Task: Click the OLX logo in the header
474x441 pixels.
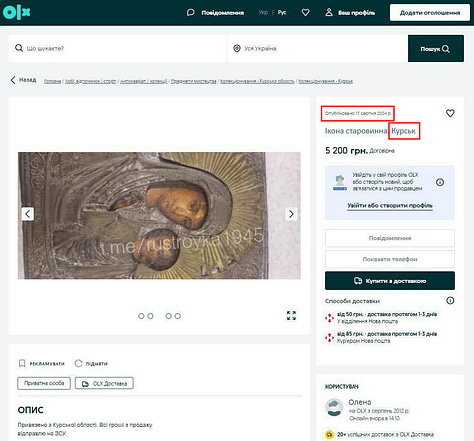Action: coord(16,12)
